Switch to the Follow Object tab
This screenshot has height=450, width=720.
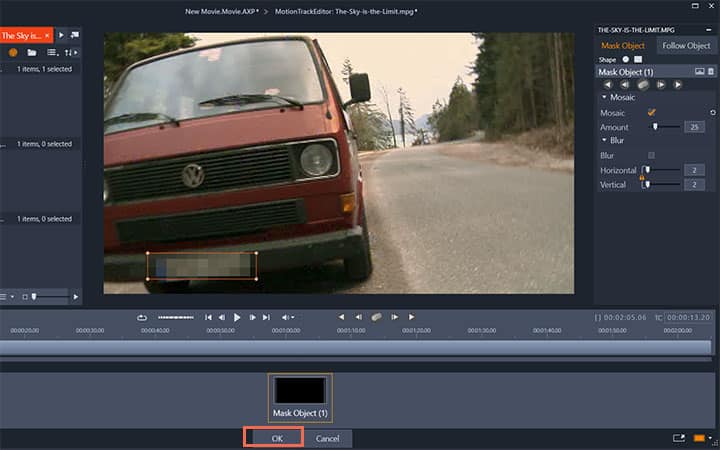686,45
